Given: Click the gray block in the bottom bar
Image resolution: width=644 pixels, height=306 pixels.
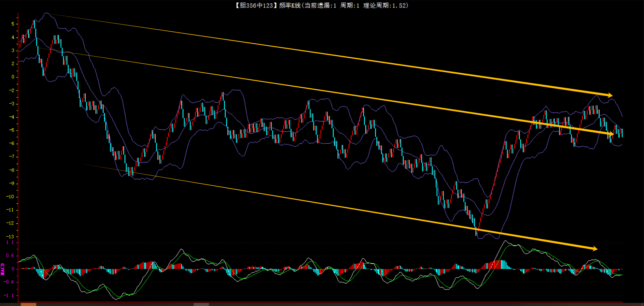Looking at the screenshot, I should [x=201, y=304].
